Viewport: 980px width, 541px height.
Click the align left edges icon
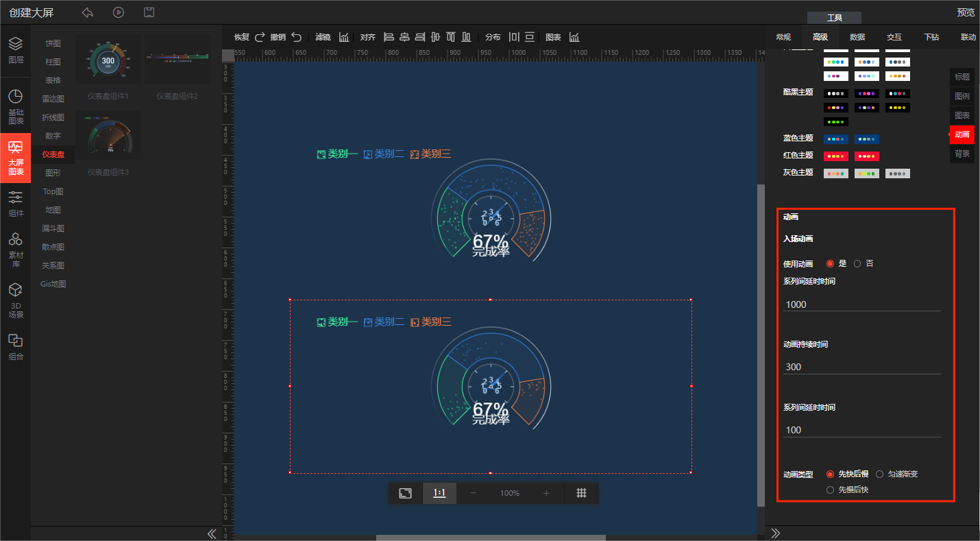[x=389, y=37]
